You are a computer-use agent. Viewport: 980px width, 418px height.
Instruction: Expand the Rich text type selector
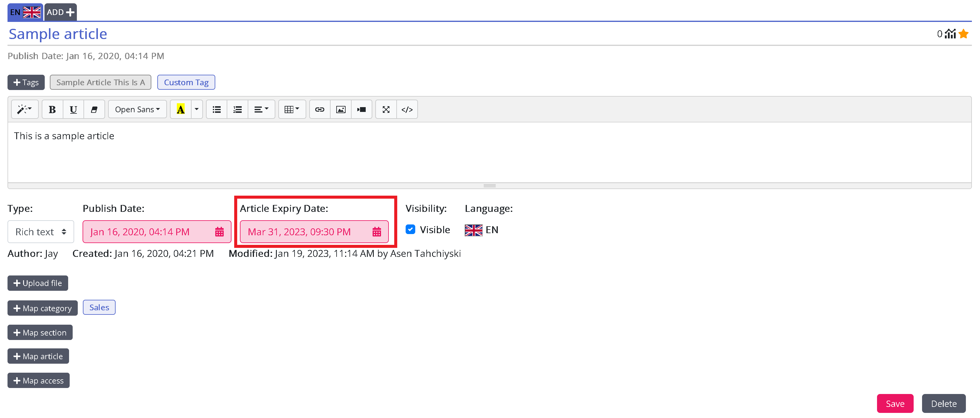pos(41,232)
